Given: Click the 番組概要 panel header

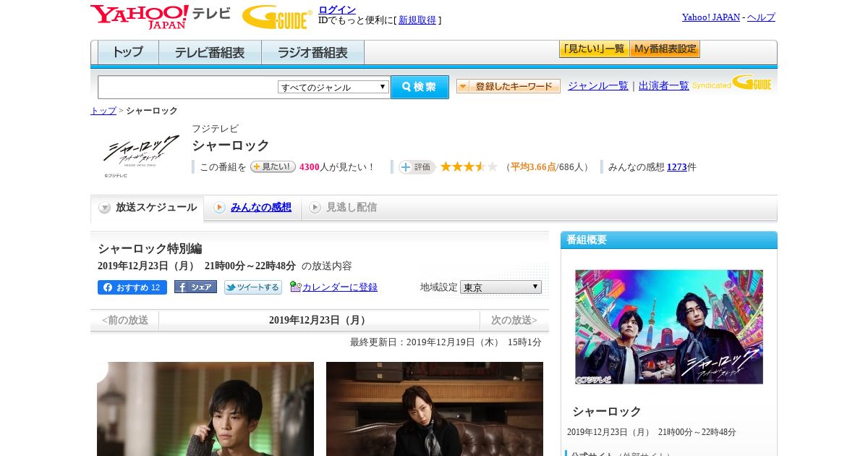Looking at the screenshot, I should (669, 240).
